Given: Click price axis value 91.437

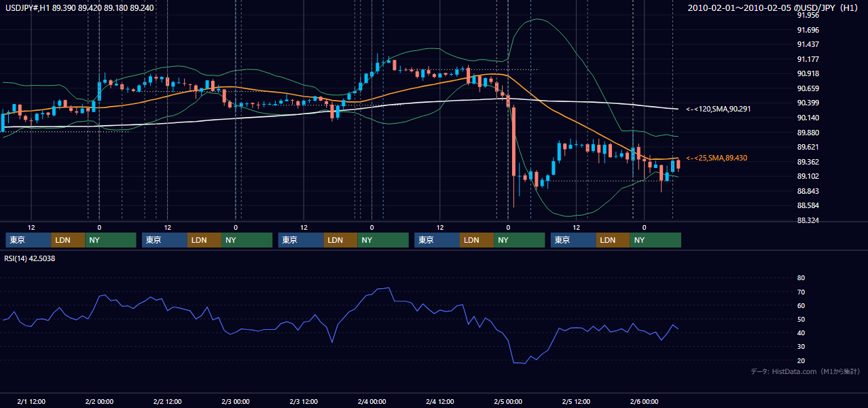Looking at the screenshot, I should (808, 44).
